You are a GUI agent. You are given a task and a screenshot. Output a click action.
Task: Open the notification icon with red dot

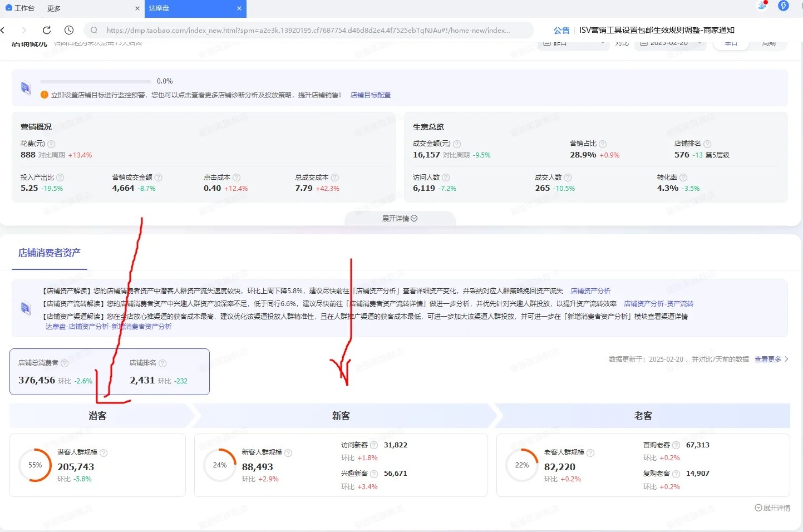762,6
